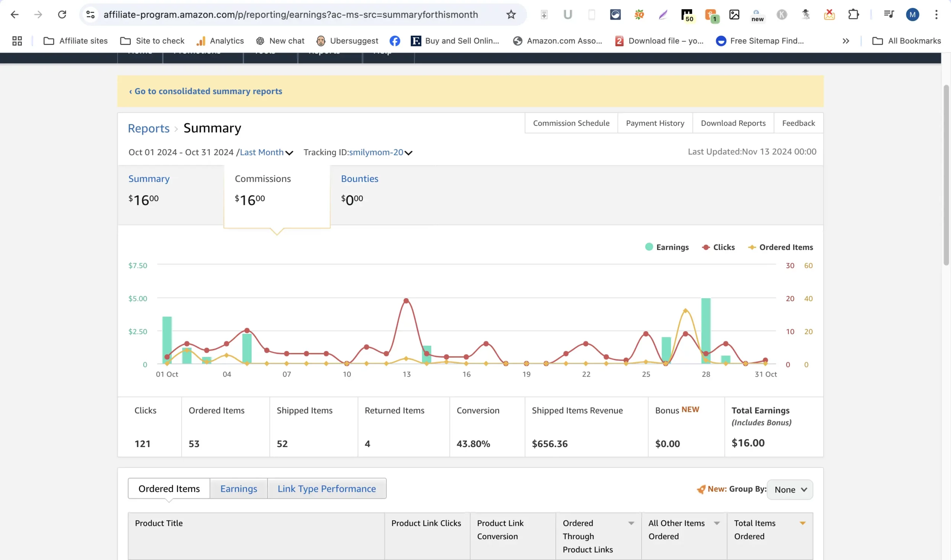Click the Oct 28 earnings bar in chart
The height and width of the screenshot is (560, 951).
point(706,331)
